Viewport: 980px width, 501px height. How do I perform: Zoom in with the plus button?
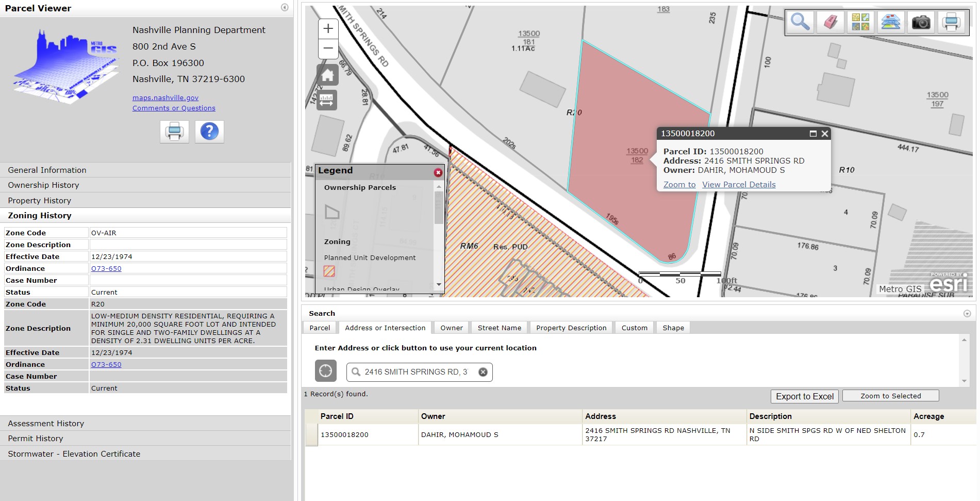pyautogui.click(x=328, y=29)
